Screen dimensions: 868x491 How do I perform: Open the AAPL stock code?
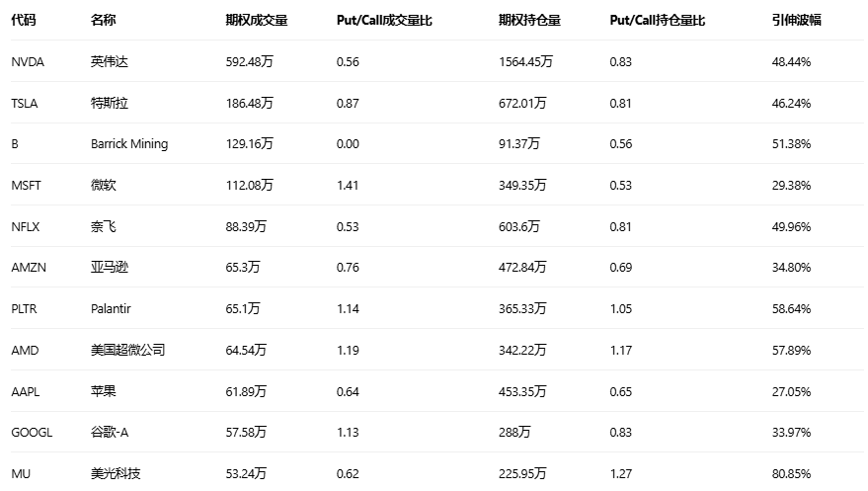click(x=26, y=391)
